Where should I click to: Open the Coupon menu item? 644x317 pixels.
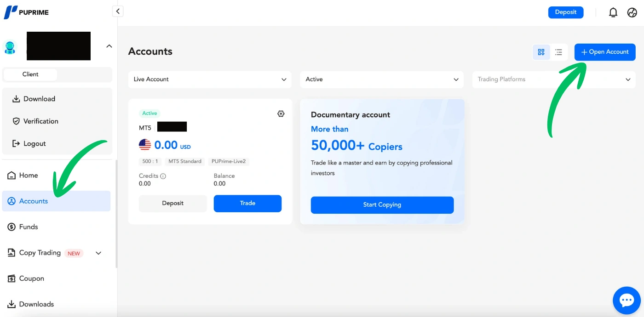coord(31,278)
